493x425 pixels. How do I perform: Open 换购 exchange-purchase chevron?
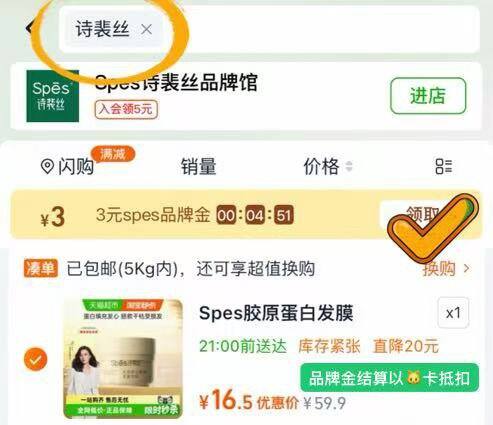pos(446,268)
